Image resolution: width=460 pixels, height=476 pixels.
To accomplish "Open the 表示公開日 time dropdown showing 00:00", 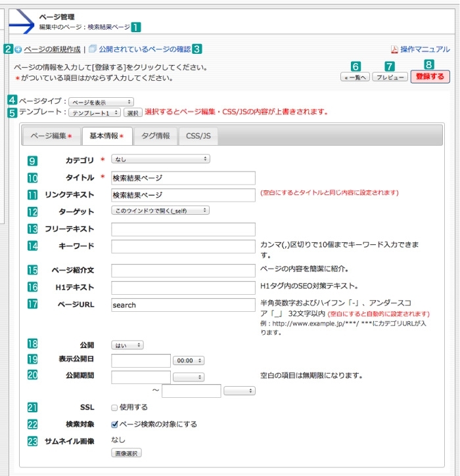I will (189, 360).
